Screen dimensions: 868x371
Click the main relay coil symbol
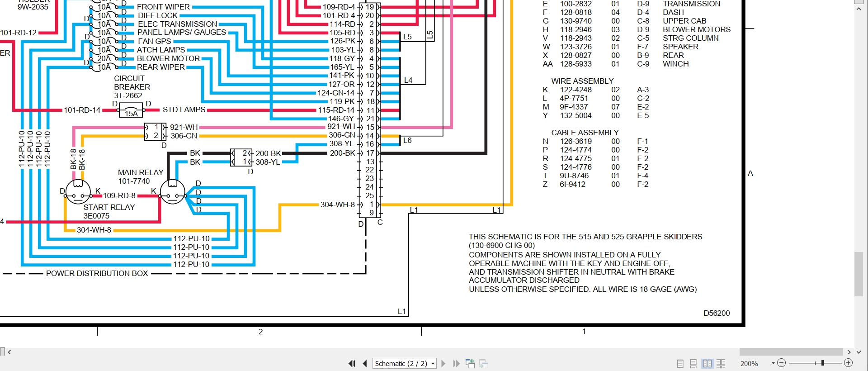click(173, 192)
